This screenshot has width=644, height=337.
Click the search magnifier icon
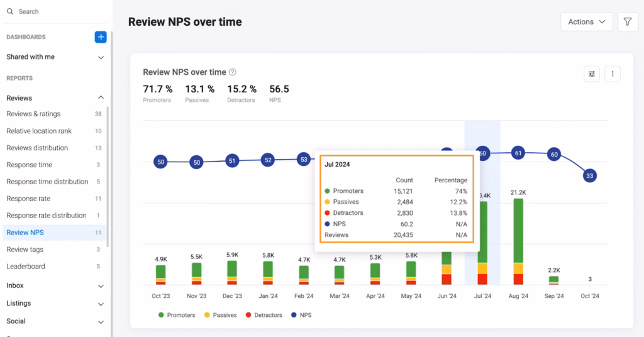pyautogui.click(x=11, y=11)
